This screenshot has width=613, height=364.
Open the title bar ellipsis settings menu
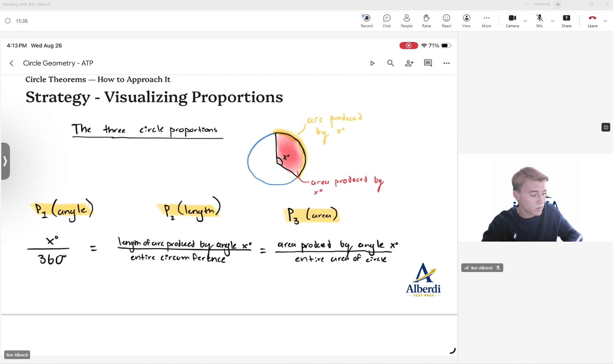(527, 4)
